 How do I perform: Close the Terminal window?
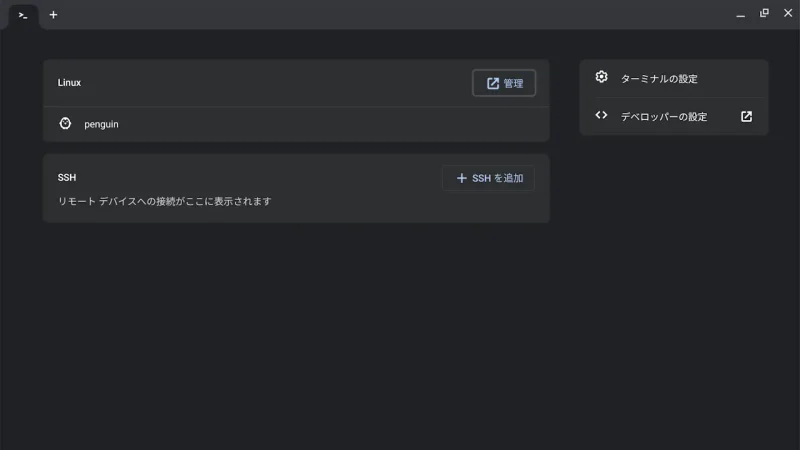(787, 13)
